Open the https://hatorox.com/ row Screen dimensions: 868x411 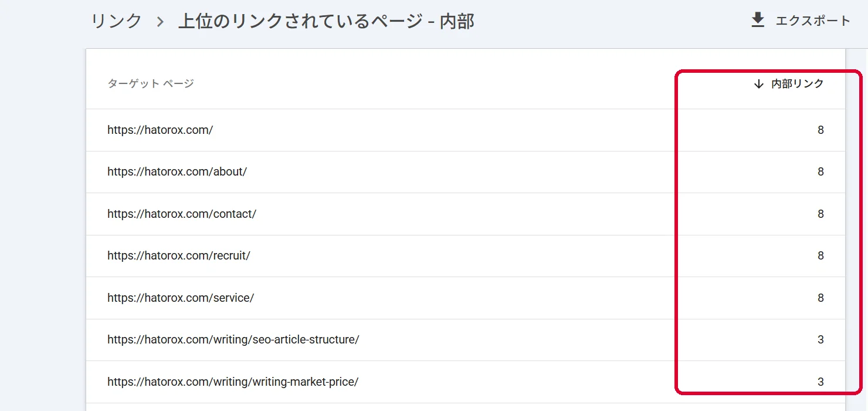point(466,130)
